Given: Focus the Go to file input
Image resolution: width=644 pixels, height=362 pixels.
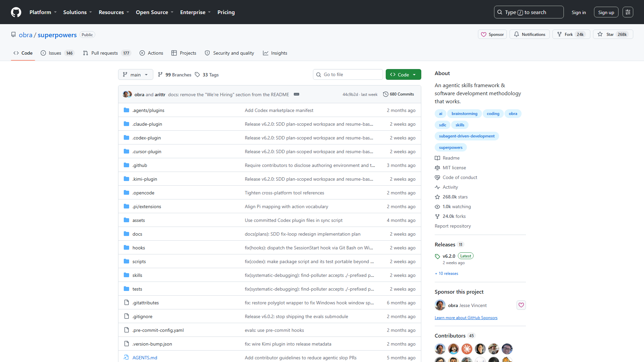Looking at the screenshot, I should tap(348, 74).
